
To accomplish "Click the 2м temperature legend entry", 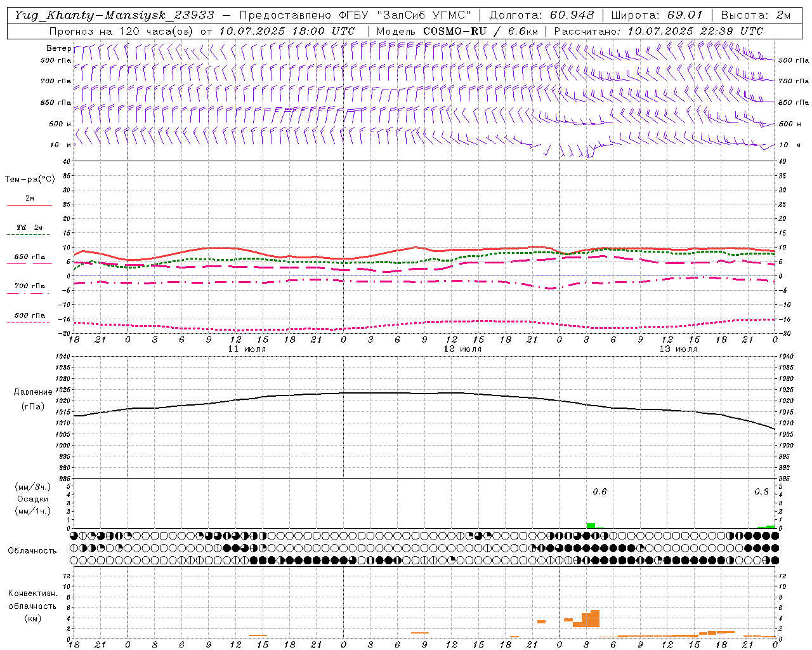I will click(30, 198).
